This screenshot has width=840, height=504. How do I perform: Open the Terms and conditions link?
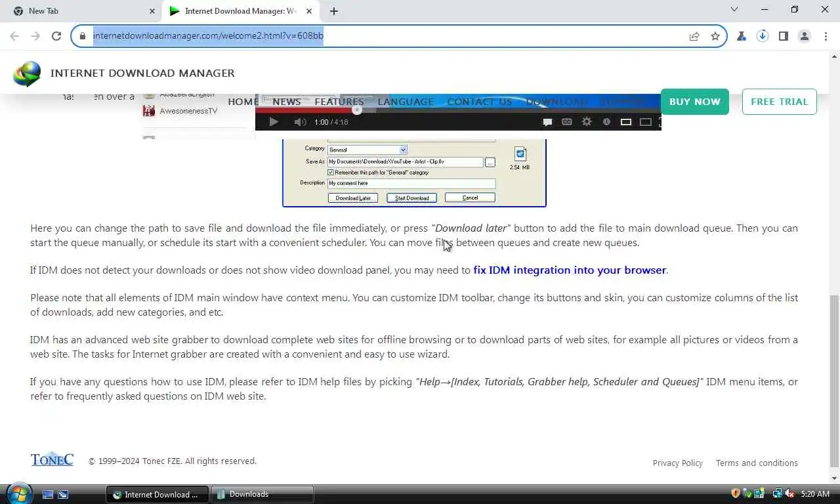click(x=757, y=463)
